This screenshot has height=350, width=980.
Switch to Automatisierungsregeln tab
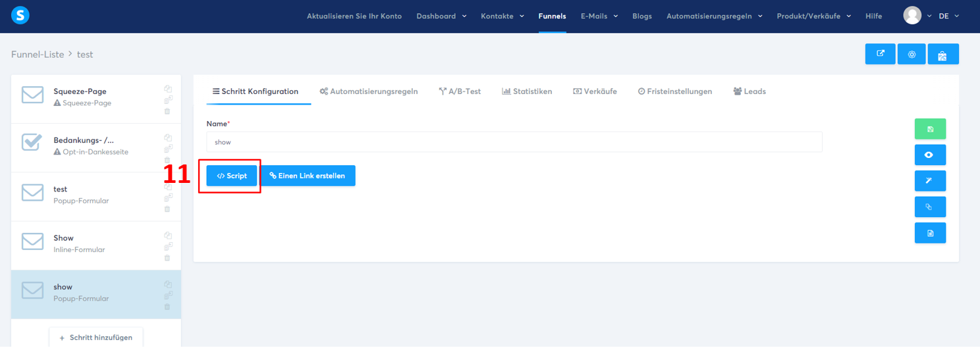[369, 91]
